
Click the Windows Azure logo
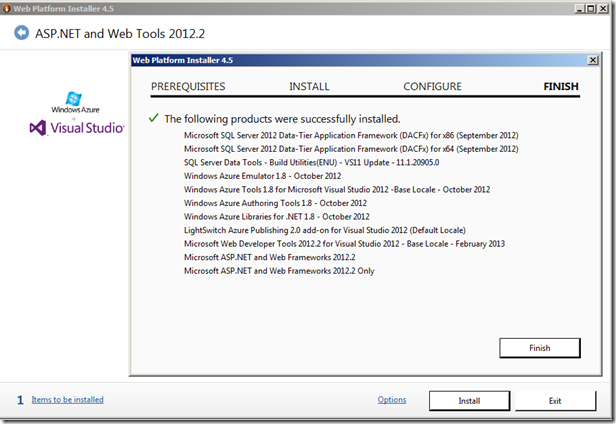tap(75, 103)
